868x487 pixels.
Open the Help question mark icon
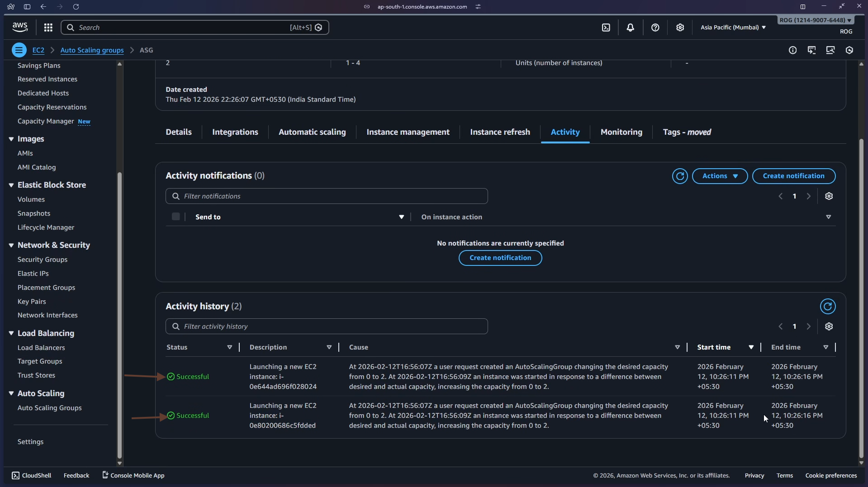[x=655, y=27]
